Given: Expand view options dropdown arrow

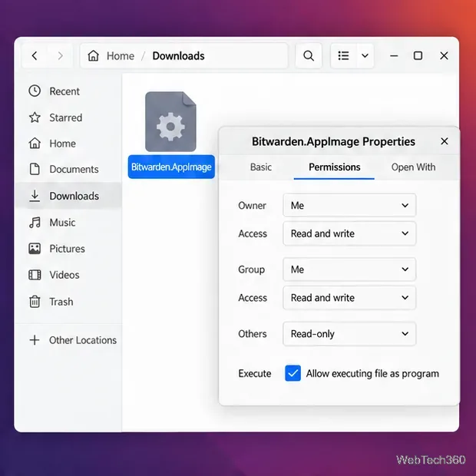Looking at the screenshot, I should (x=365, y=55).
